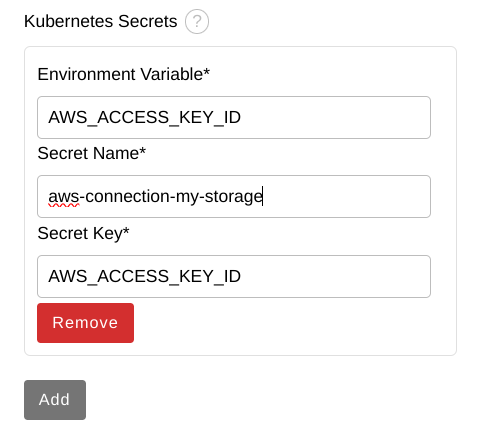Open the Kubernetes Secrets help question mark
This screenshot has height=434, width=492.
197,22
